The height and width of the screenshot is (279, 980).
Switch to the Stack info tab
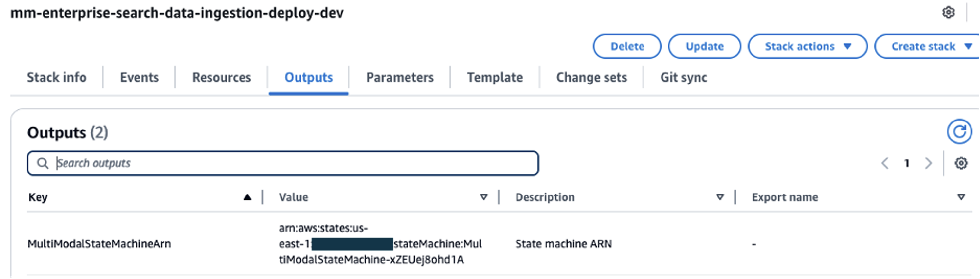pyautogui.click(x=57, y=77)
